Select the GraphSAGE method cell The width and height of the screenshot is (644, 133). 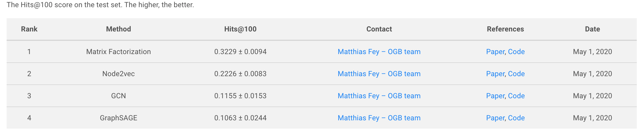(119, 118)
